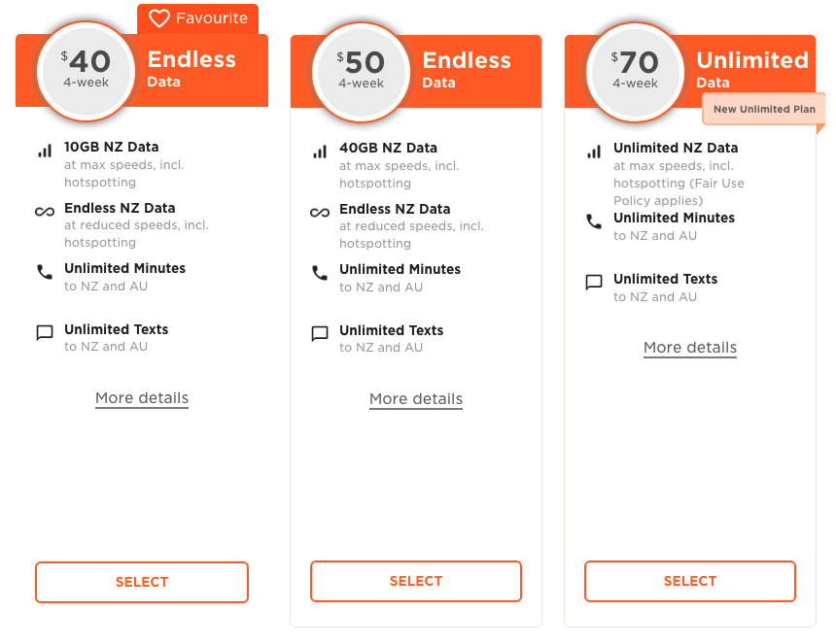The height and width of the screenshot is (644, 836).
Task: Click phone icon on $70 plan
Action: click(594, 221)
